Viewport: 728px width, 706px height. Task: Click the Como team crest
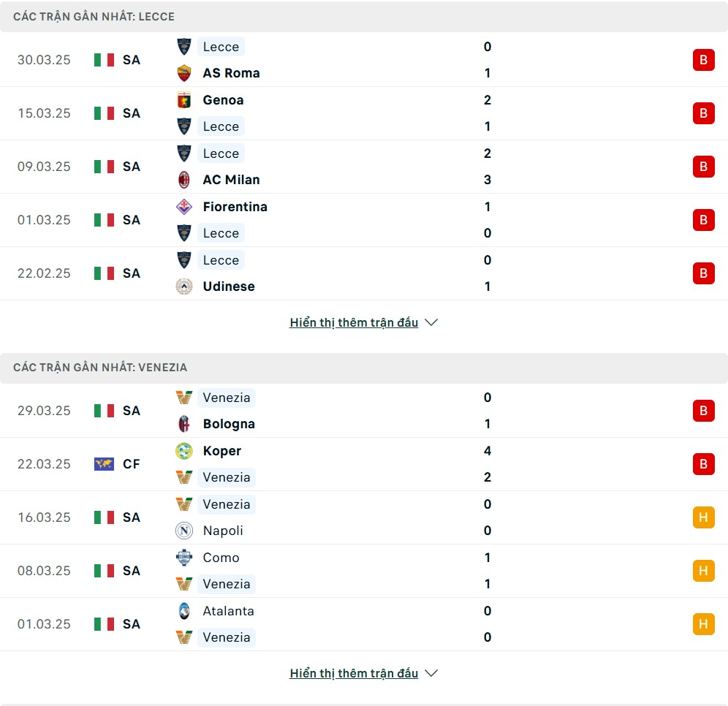tap(184, 558)
